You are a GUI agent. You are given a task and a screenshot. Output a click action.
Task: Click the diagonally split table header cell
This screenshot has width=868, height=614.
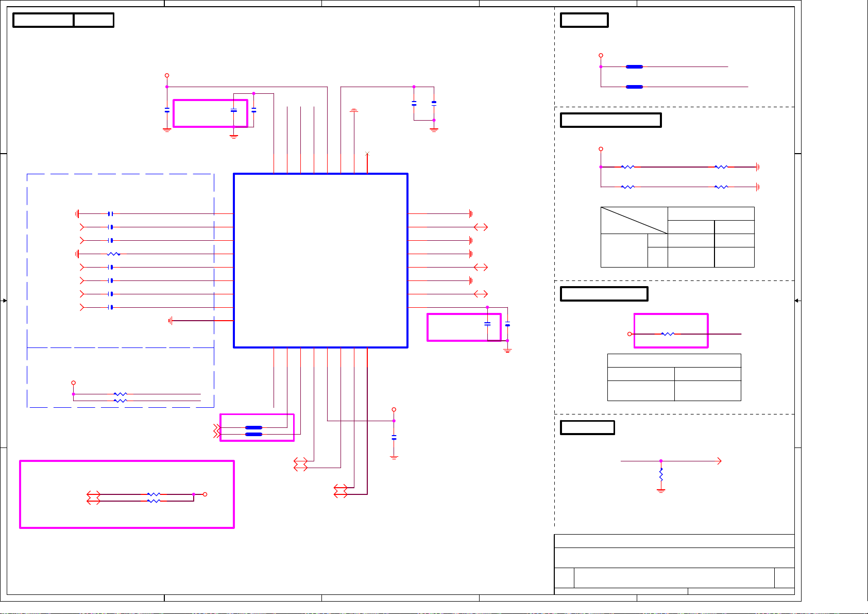pos(634,220)
